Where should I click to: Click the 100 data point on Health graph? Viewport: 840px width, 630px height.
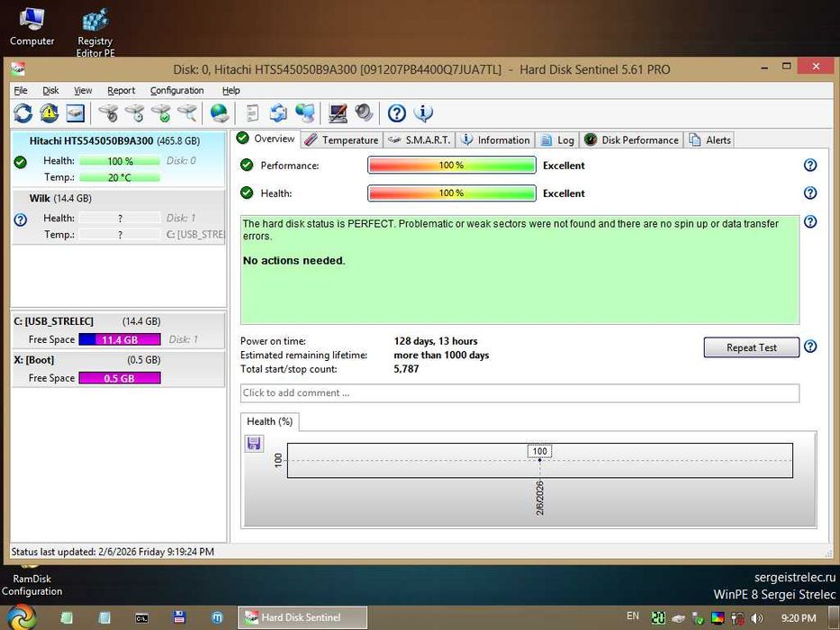point(540,460)
